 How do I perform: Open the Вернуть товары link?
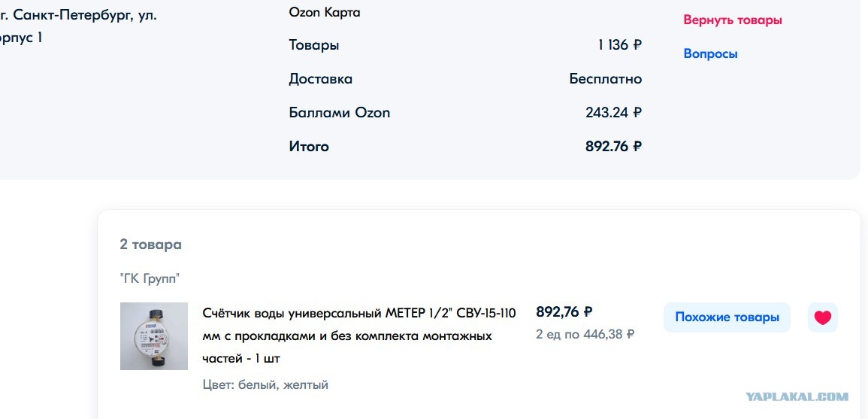(733, 20)
